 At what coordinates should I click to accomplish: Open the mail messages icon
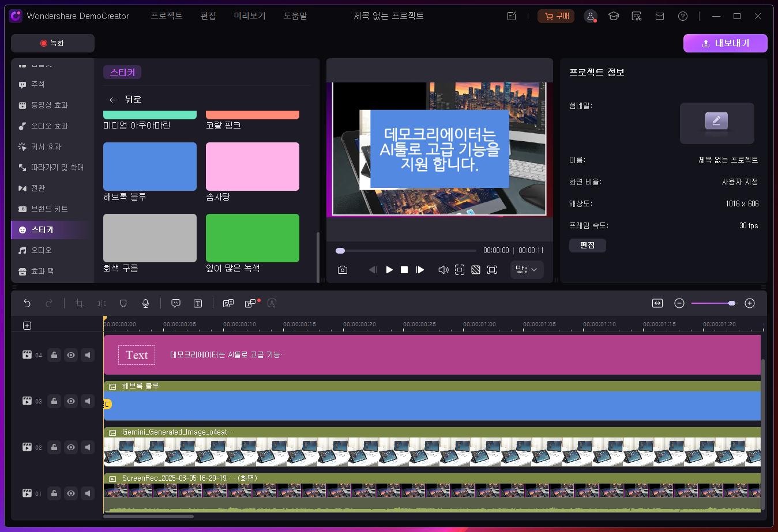point(660,16)
